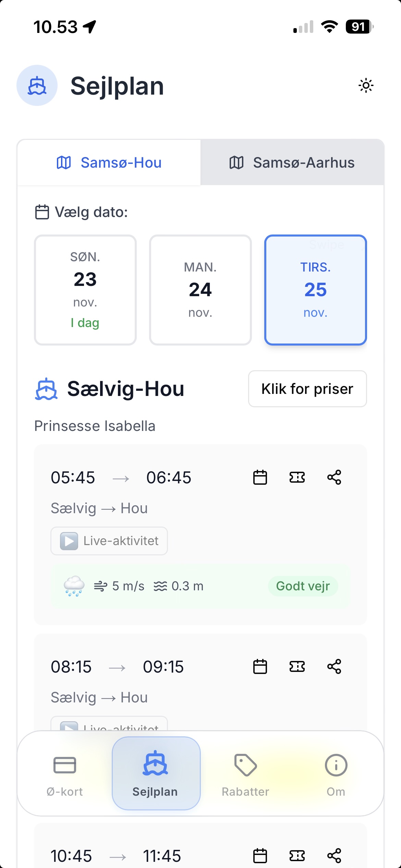The height and width of the screenshot is (868, 401).
Task: Add the 05:45 departure to calendar
Action: pyautogui.click(x=260, y=477)
